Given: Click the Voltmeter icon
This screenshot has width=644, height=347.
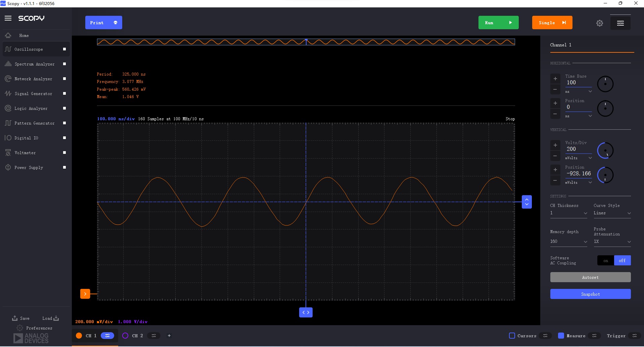Looking at the screenshot, I should coord(8,153).
